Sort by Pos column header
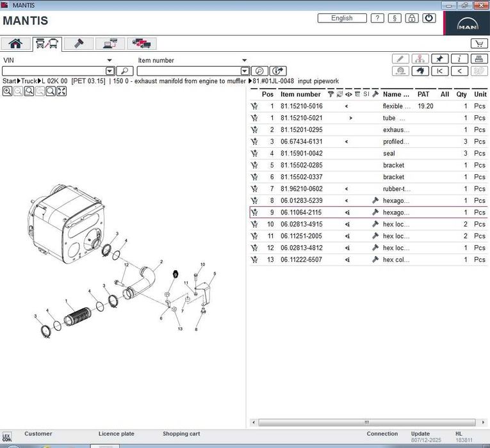Screen dimensions: 490x448 click(268, 94)
